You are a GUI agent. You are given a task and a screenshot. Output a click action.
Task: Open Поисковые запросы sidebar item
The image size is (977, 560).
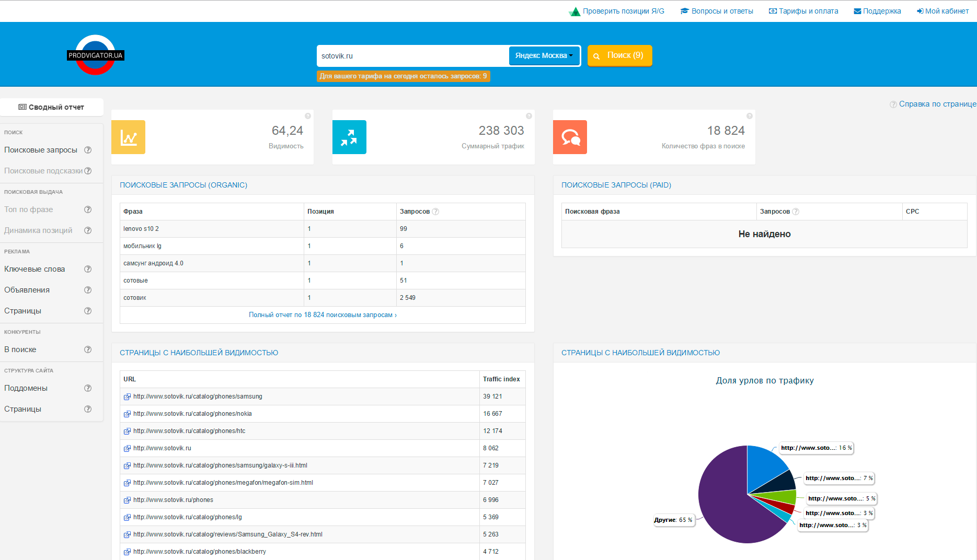click(41, 150)
